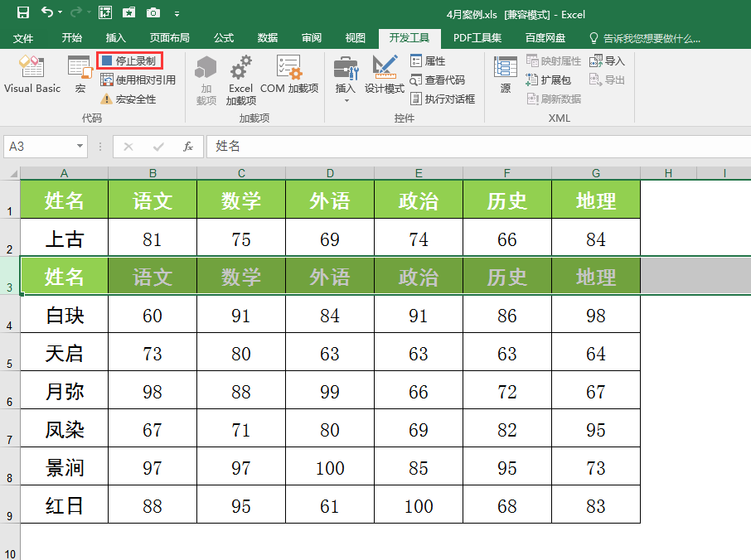The image size is (751, 560).
Task: Select row 1 header
Action: (x=10, y=199)
